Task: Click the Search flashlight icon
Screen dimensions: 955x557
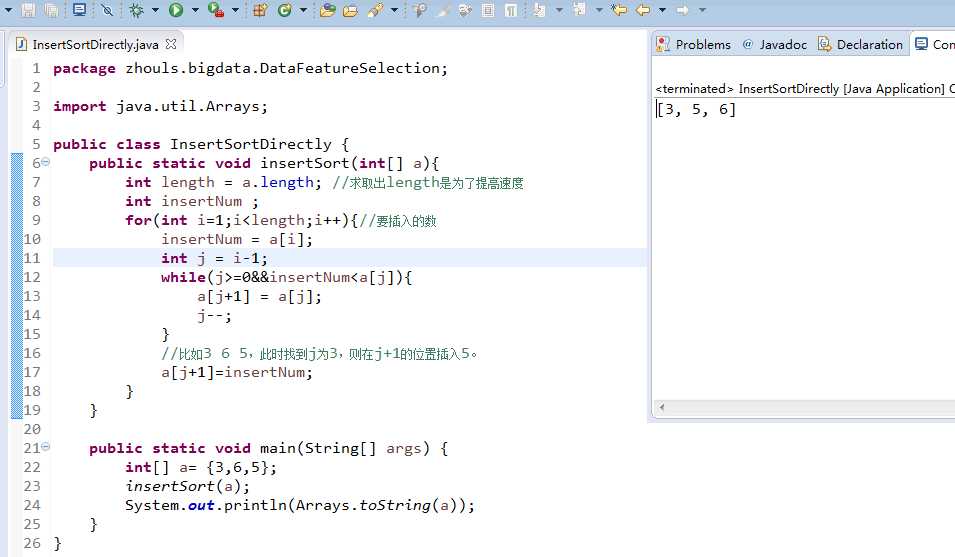Action: tap(375, 10)
